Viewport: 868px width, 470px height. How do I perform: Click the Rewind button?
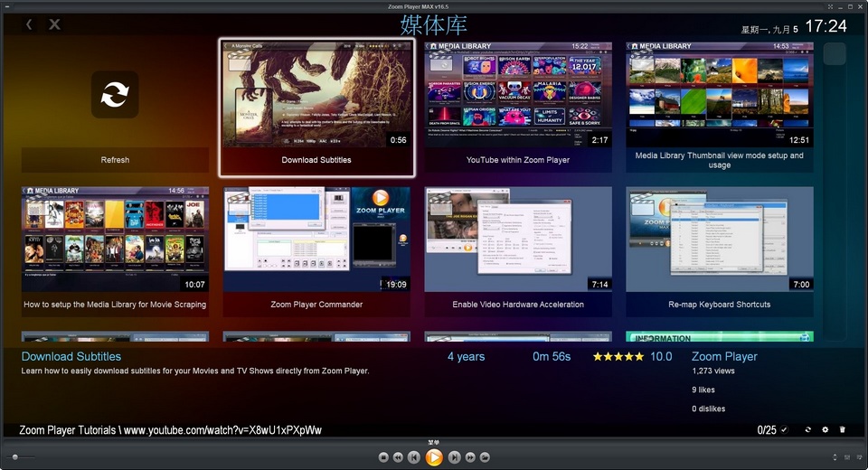coord(399,457)
